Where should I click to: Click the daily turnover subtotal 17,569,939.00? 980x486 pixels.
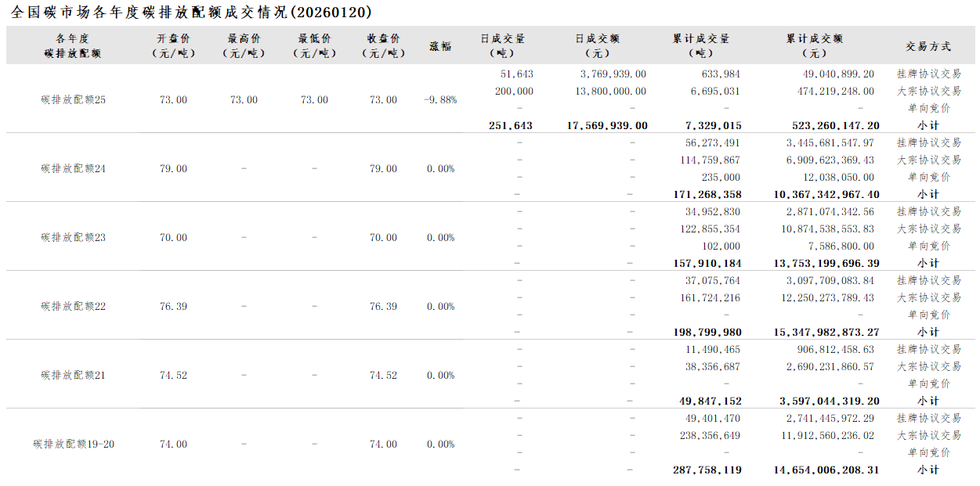pyautogui.click(x=606, y=126)
